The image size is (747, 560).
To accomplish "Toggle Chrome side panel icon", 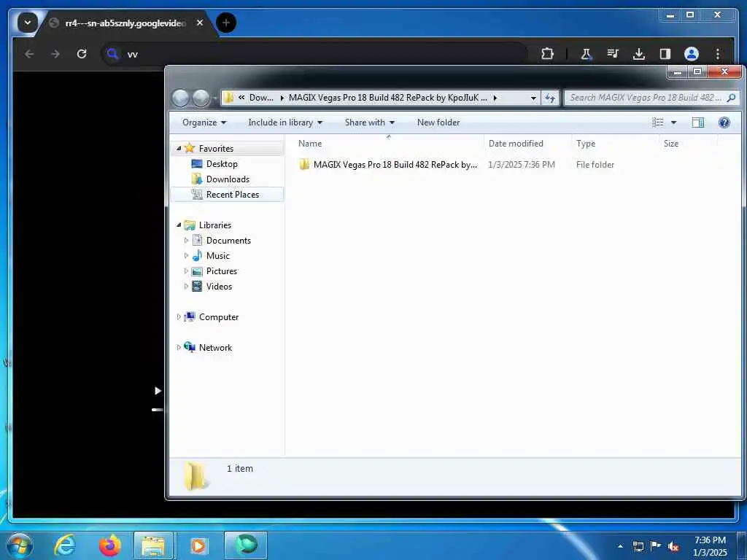I will point(665,54).
